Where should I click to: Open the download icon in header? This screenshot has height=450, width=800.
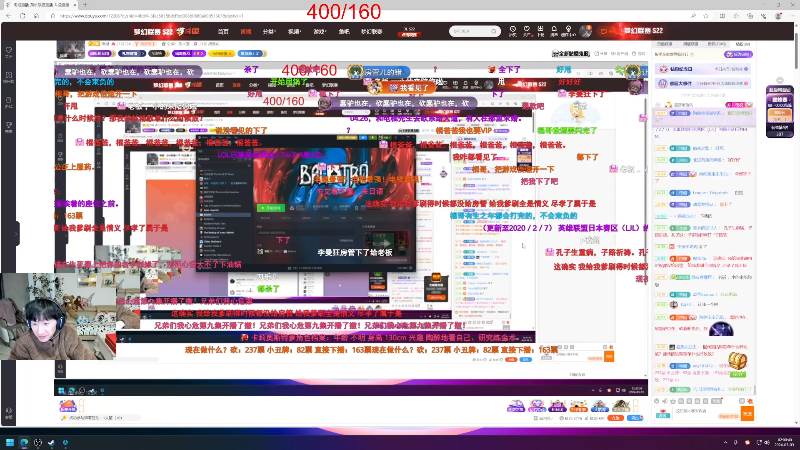(x=540, y=31)
